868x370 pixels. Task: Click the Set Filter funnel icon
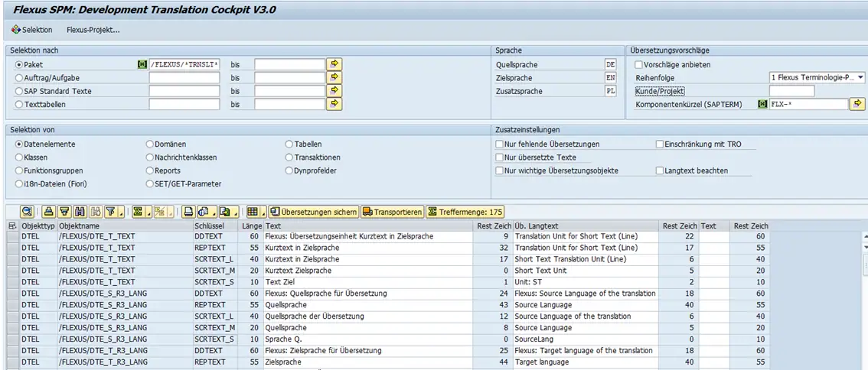[x=110, y=212]
